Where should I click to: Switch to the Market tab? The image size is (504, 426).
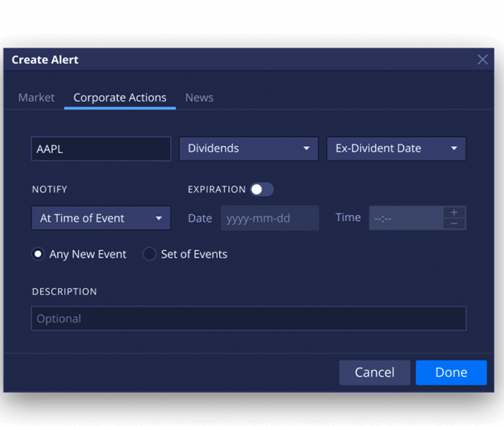pos(36,98)
